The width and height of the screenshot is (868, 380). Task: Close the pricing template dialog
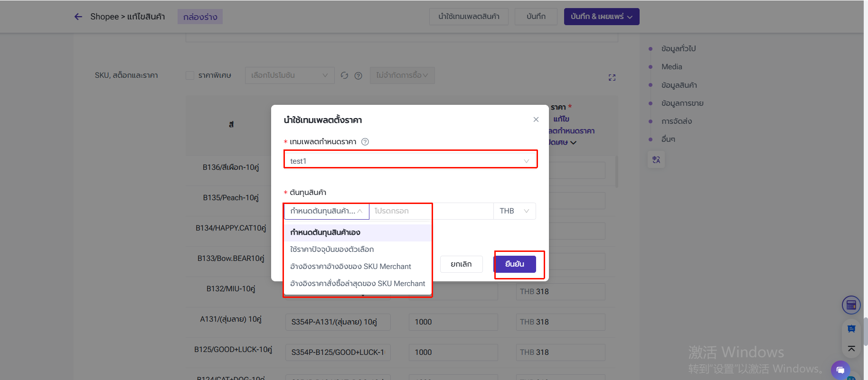(536, 120)
